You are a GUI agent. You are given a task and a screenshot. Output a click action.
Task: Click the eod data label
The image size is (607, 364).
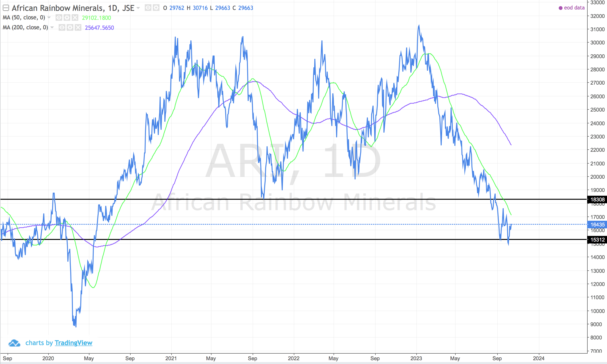tap(574, 8)
